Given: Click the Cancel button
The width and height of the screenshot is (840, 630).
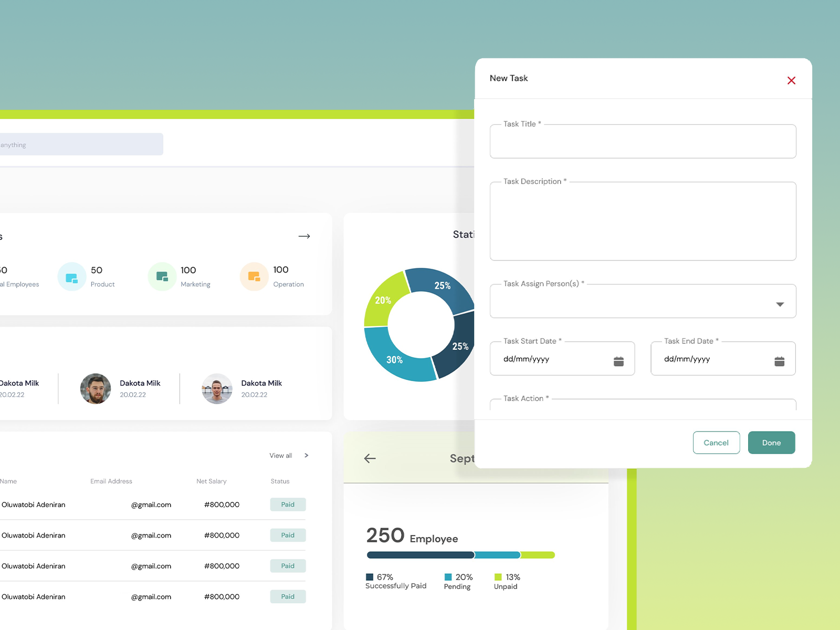Looking at the screenshot, I should pos(716,443).
